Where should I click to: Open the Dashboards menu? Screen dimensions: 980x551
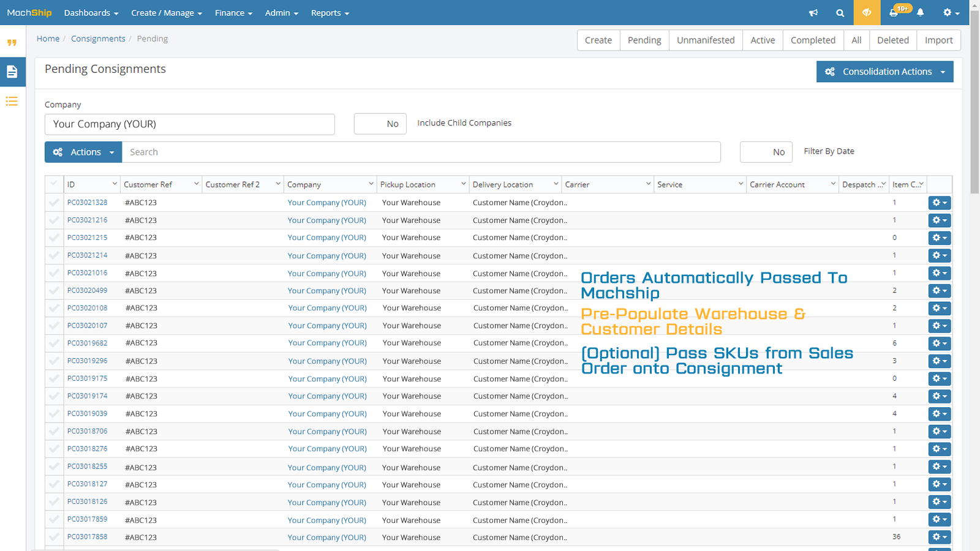91,13
